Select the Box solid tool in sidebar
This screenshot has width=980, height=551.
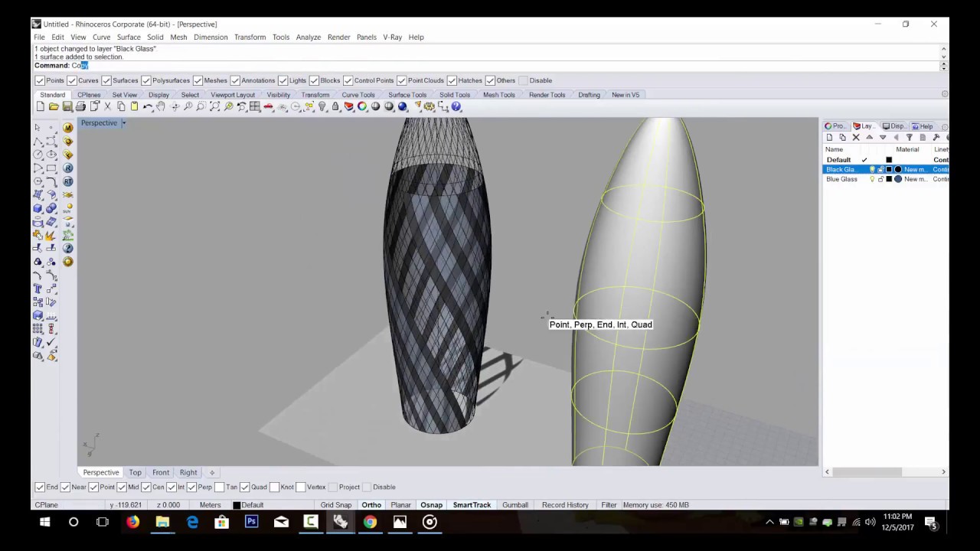(38, 208)
